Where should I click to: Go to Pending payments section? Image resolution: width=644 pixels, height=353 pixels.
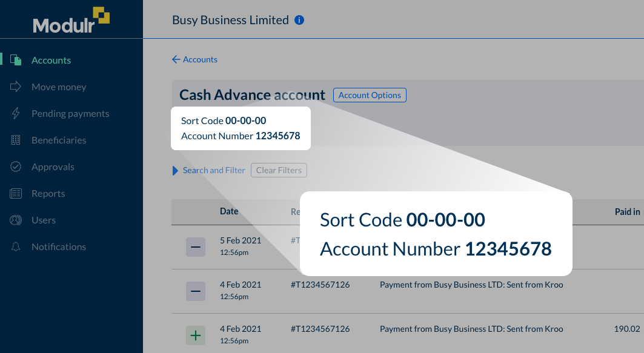(70, 113)
